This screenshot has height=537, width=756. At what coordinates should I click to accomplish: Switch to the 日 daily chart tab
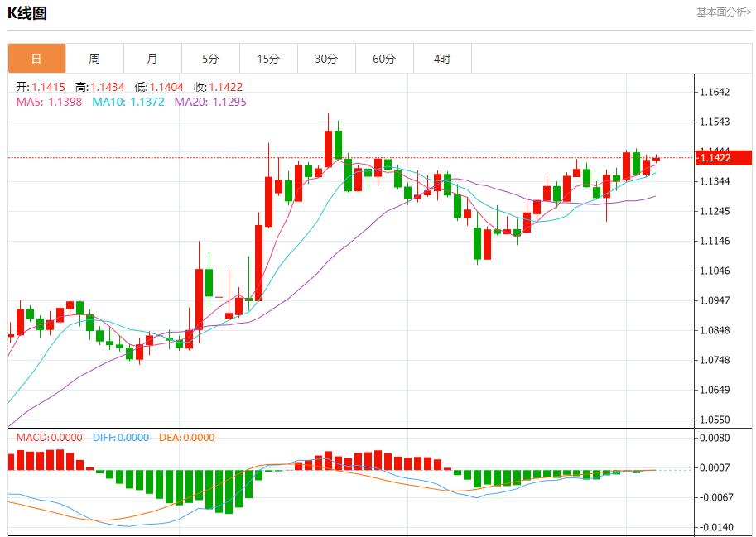tap(36, 59)
